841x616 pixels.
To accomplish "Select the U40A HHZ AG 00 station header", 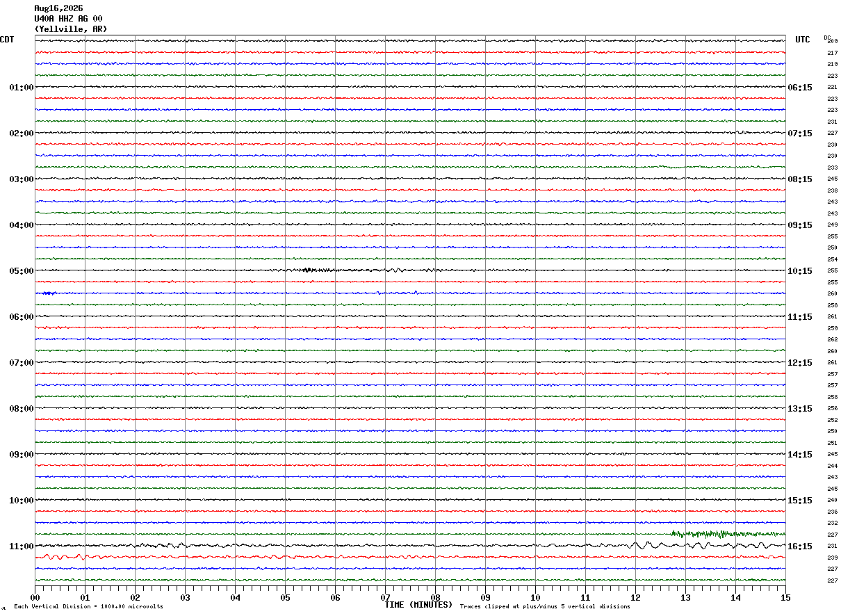I will click(x=68, y=19).
